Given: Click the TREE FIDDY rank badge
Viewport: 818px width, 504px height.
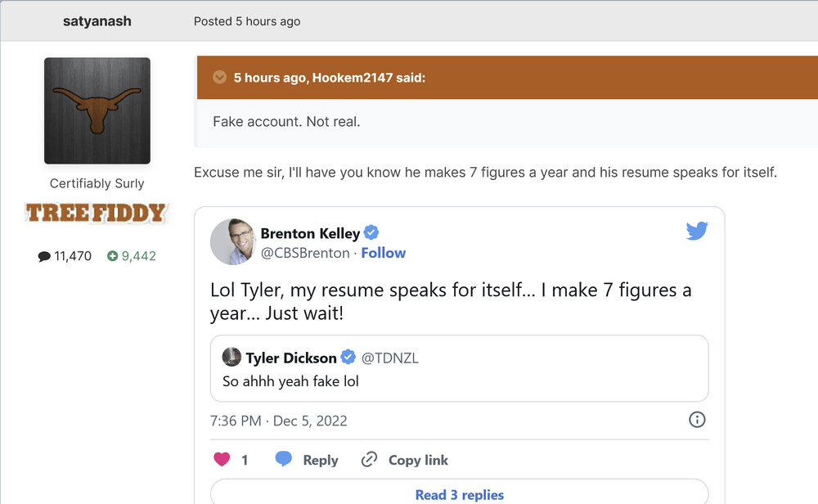Looking at the screenshot, I should tap(97, 214).
